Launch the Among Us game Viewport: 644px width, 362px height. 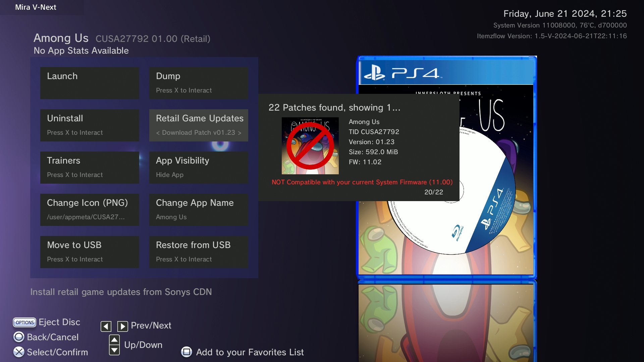tap(90, 83)
